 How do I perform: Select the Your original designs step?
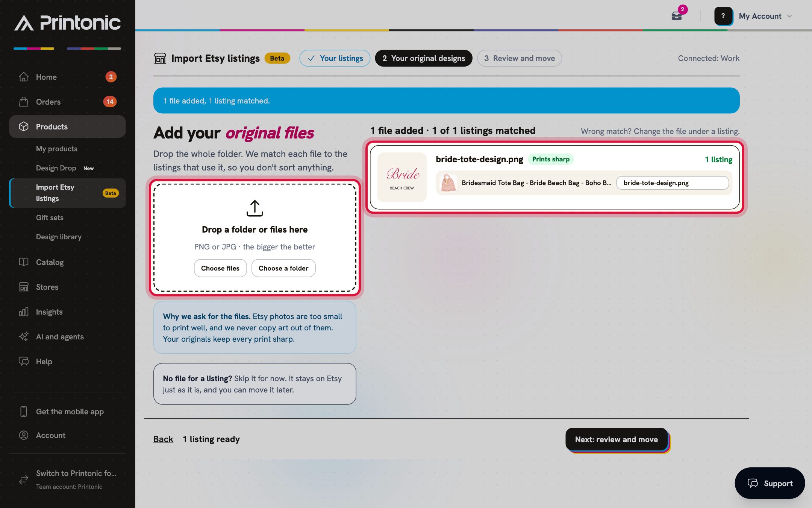click(424, 58)
